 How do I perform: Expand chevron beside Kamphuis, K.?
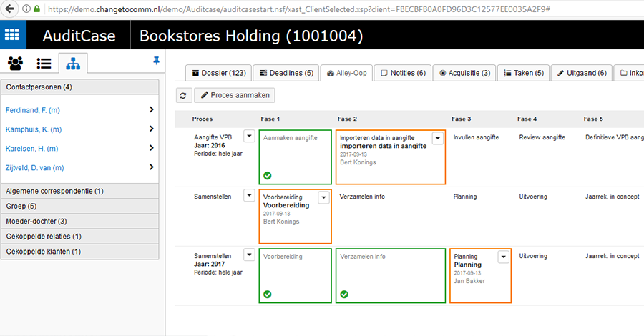click(x=151, y=129)
